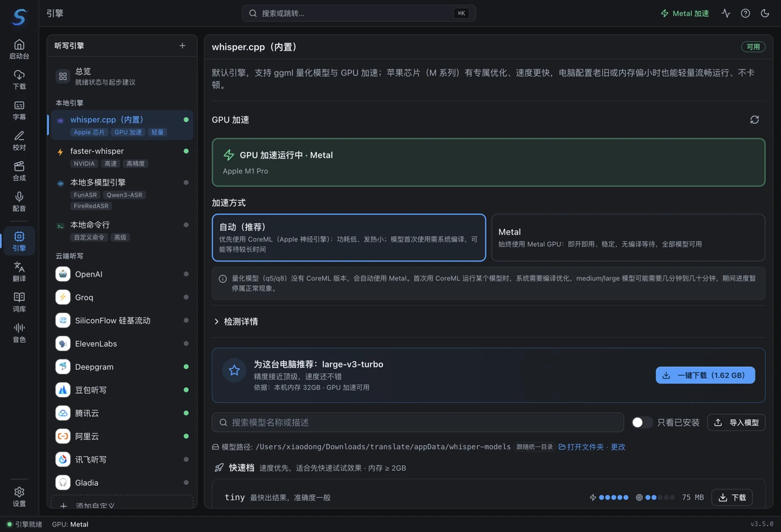Select the 豆包听写 engine
This screenshot has height=532, width=781.
tap(123, 390)
